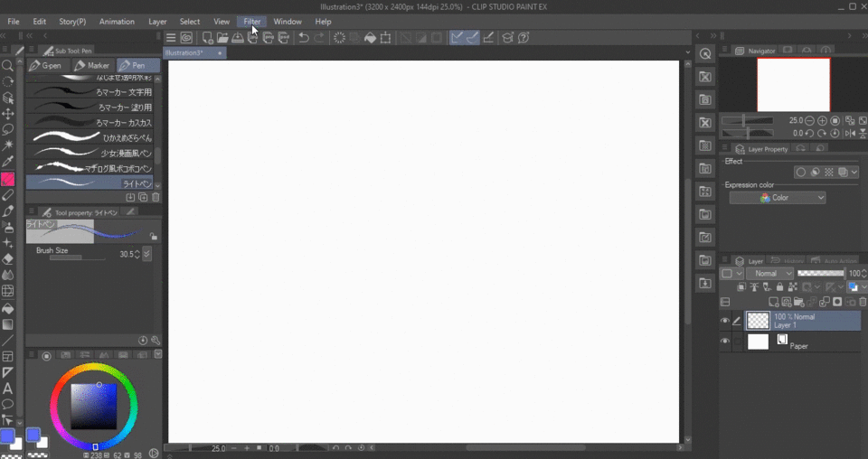This screenshot has width=868, height=459.
Task: Select the Eyedropper tool
Action: click(8, 162)
